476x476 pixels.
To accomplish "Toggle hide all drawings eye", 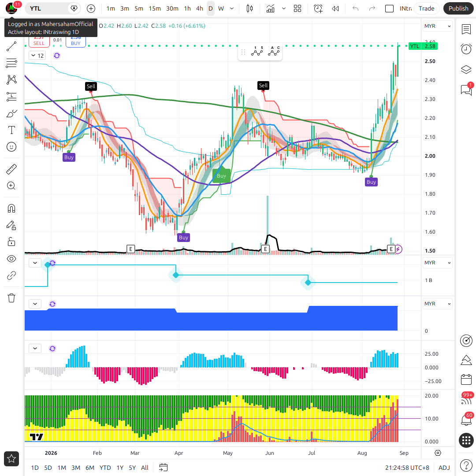I will click(x=11, y=259).
